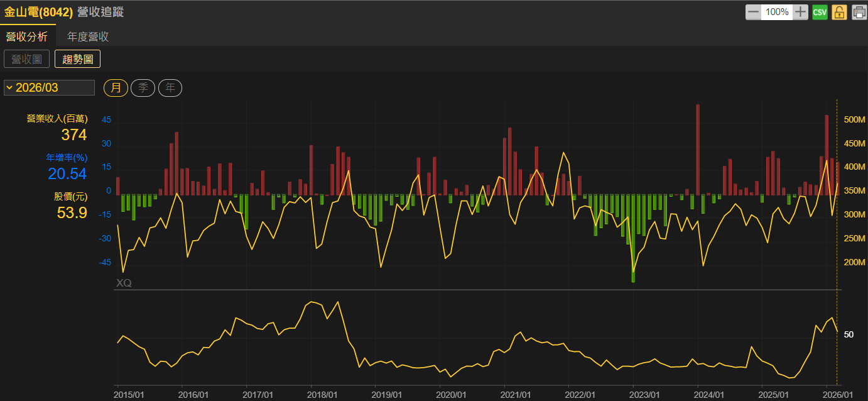Select the 月 (monthly) period toggle
The height and width of the screenshot is (401, 868).
pyautogui.click(x=116, y=88)
